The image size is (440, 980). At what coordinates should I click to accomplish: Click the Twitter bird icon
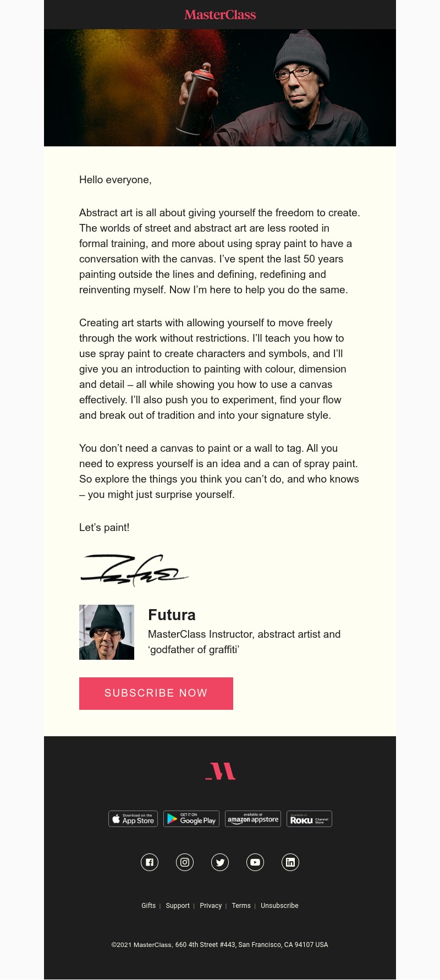220,862
